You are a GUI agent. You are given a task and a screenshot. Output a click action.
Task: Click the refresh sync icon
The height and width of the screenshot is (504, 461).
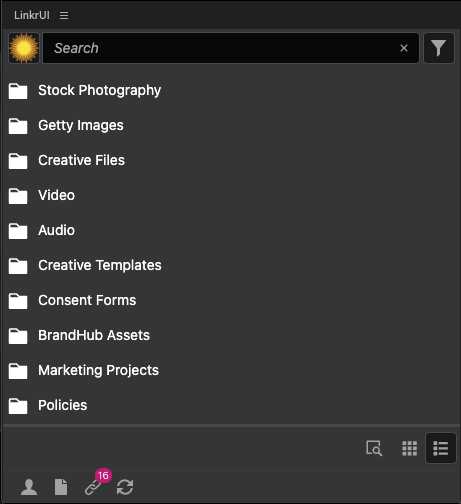tap(125, 487)
